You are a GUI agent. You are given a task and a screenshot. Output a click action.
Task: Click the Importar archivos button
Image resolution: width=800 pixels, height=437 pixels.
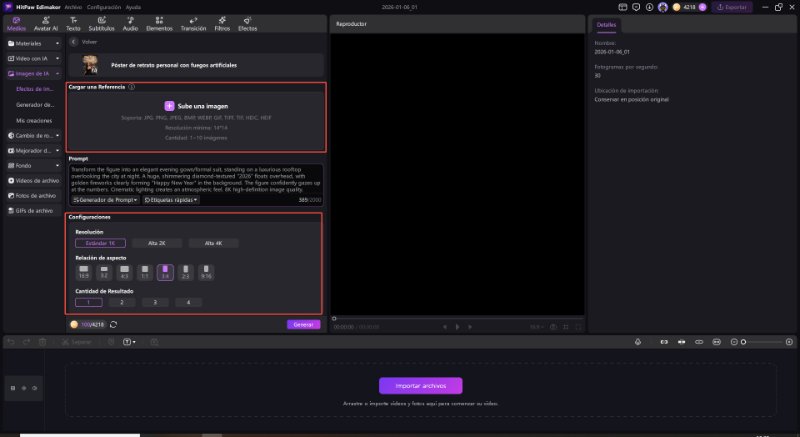(420, 385)
